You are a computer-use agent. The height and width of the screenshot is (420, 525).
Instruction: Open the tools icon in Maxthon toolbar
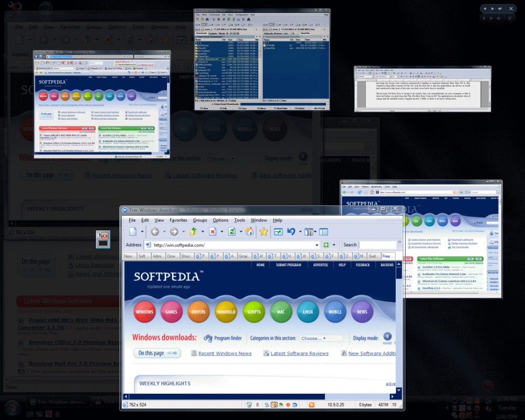[309, 232]
